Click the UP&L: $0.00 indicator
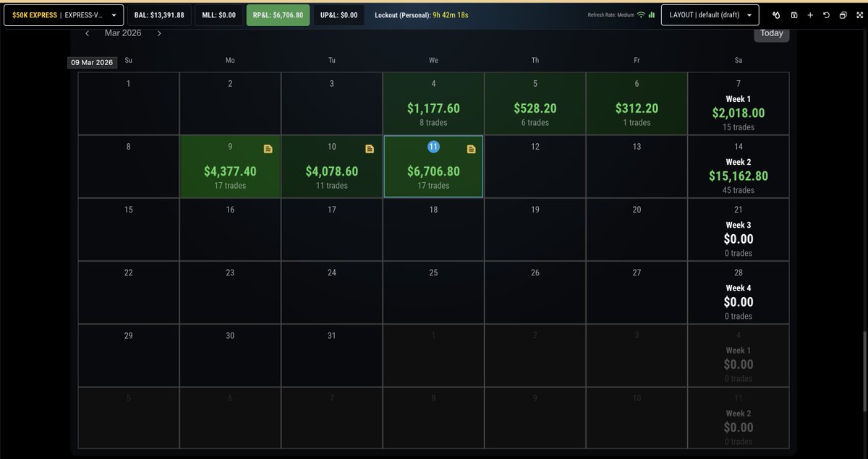The width and height of the screenshot is (868, 459). click(x=339, y=15)
